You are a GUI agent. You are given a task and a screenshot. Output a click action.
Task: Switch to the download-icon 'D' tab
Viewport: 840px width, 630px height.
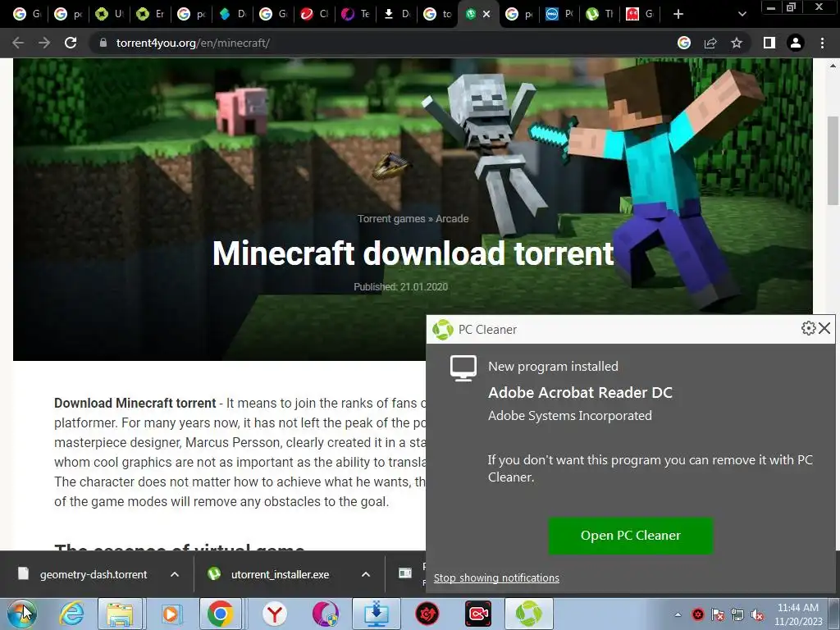[x=396, y=14]
